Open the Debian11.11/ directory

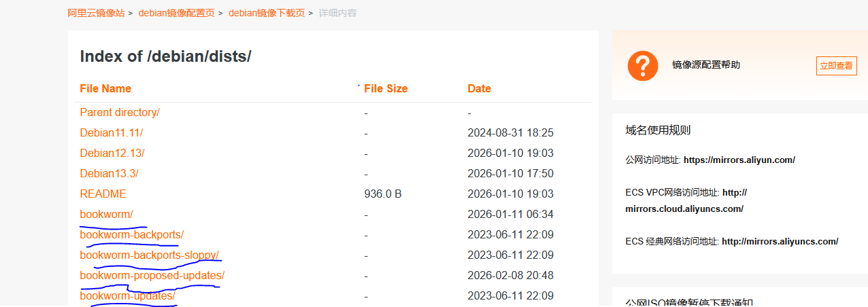pos(112,132)
